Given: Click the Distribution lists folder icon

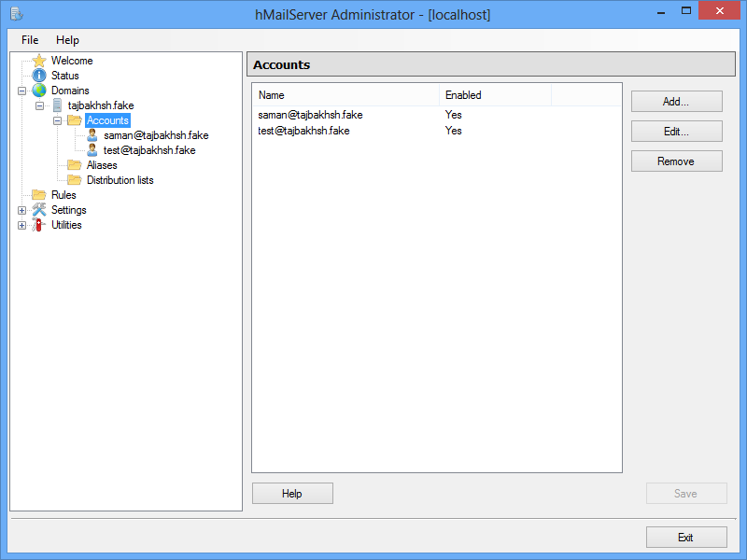Looking at the screenshot, I should [x=75, y=179].
